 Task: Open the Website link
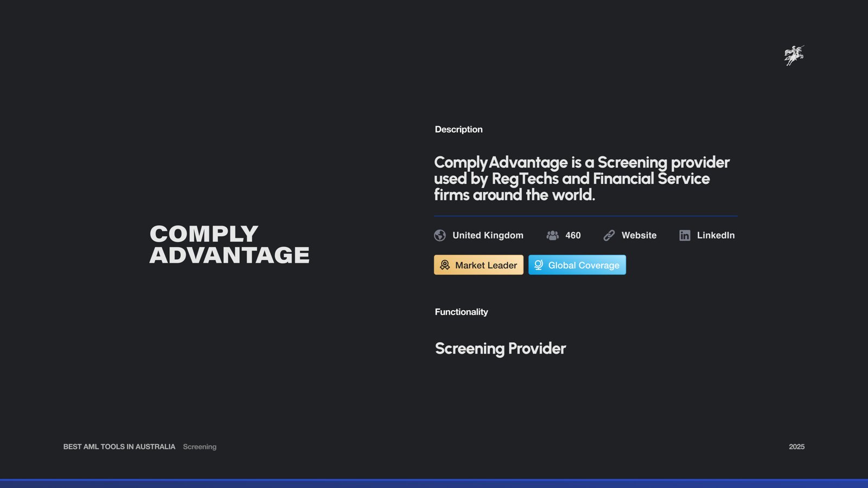coord(639,235)
